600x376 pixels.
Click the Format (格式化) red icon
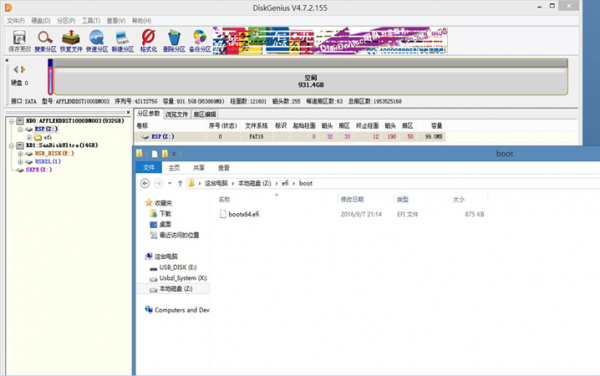click(148, 41)
